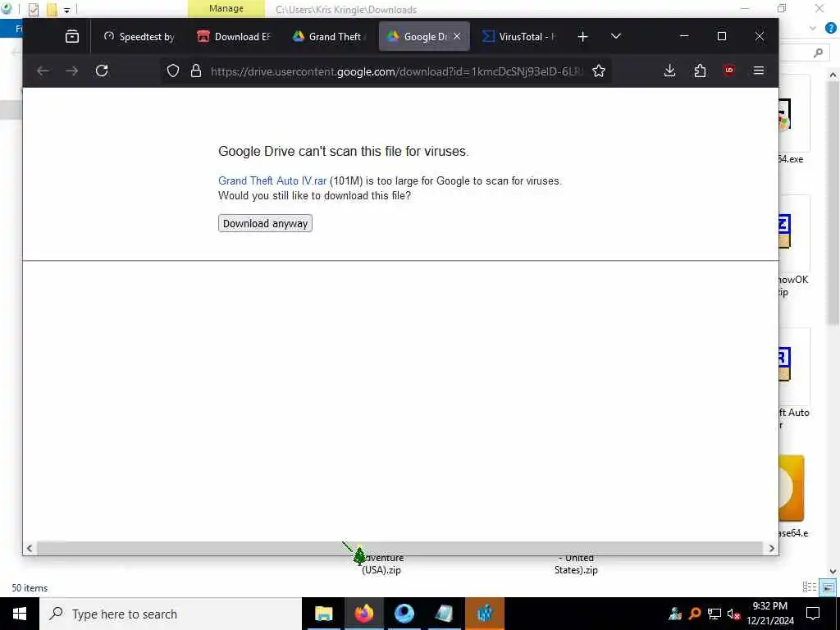This screenshot has width=840, height=630.
Task: Open File Explorer from the taskbar
Action: [x=323, y=614]
